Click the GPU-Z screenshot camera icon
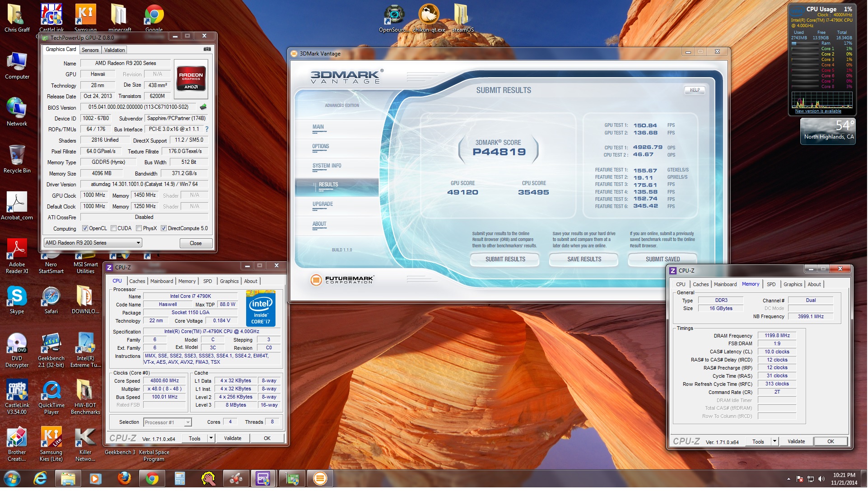Viewport: 868px width, 491px height. click(207, 49)
